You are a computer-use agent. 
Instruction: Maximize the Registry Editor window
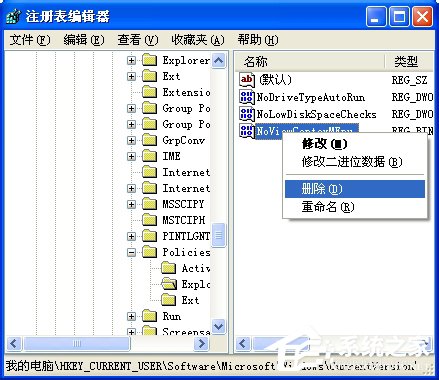point(399,17)
